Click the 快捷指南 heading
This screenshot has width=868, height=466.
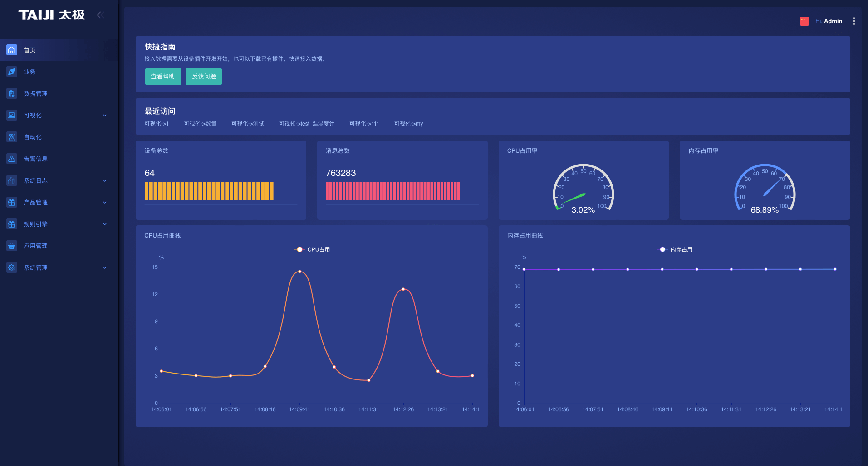pyautogui.click(x=160, y=47)
